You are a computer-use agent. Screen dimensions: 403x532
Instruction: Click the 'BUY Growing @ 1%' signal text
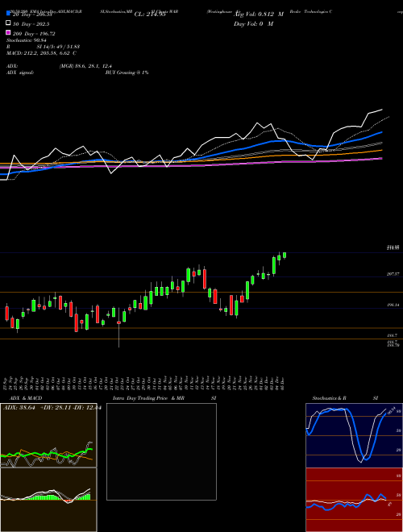(127, 73)
